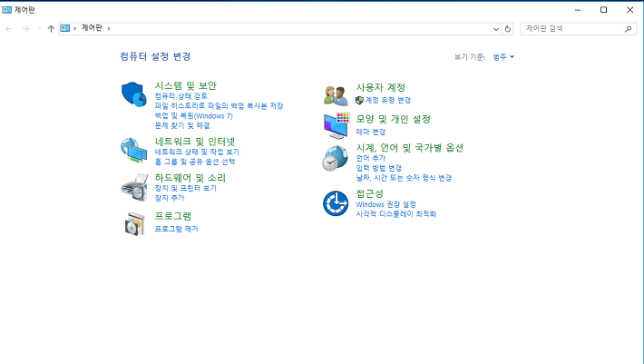Open 문제 찾기 및 해결 link

[182, 125]
